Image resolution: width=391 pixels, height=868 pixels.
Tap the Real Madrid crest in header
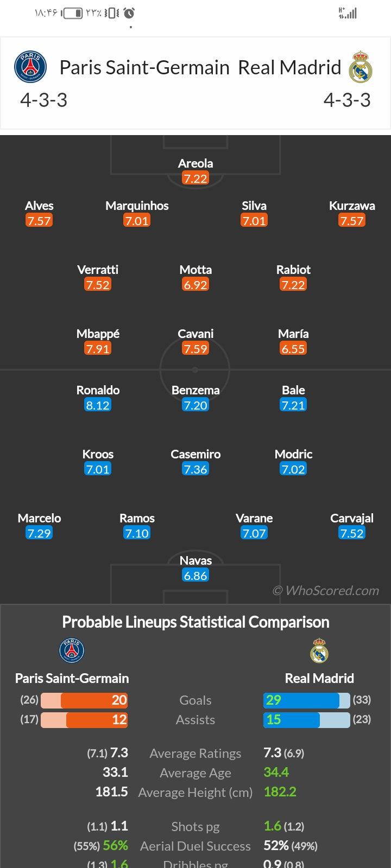tap(361, 67)
